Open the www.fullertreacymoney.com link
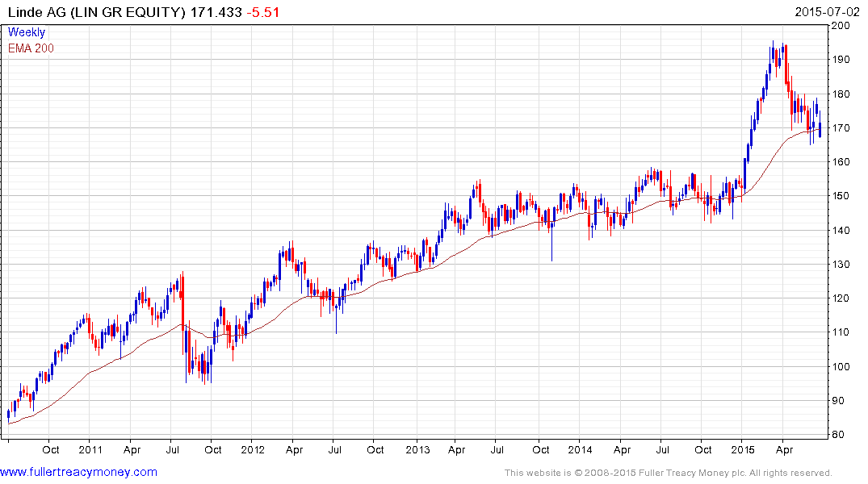Image resolution: width=868 pixels, height=484 pixels. coord(78,472)
